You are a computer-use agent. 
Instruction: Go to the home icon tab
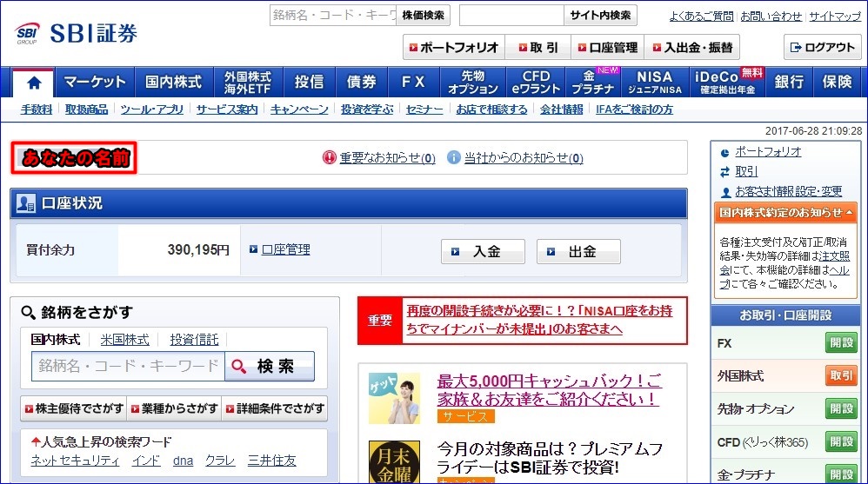click(34, 83)
